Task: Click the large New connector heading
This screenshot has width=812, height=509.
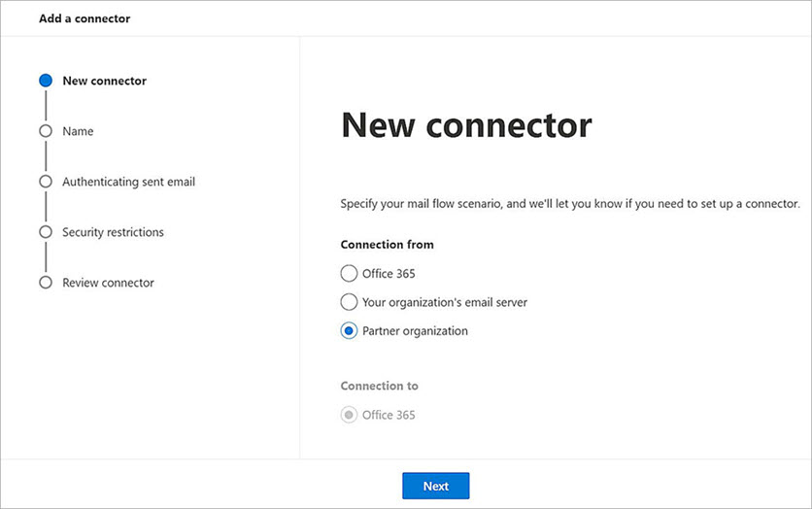Action: (466, 125)
